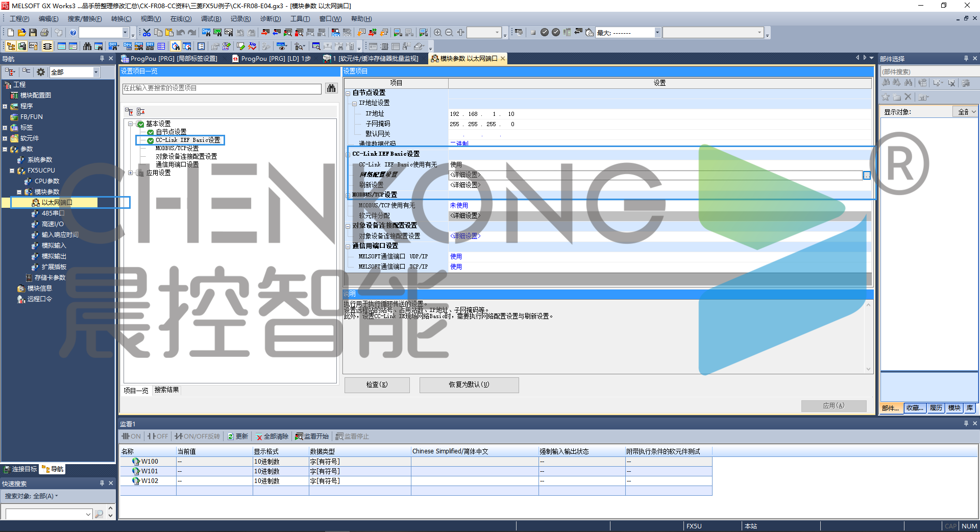Click the 恢复为默认(U) button
Image resolution: width=980 pixels, height=532 pixels.
tap(469, 385)
